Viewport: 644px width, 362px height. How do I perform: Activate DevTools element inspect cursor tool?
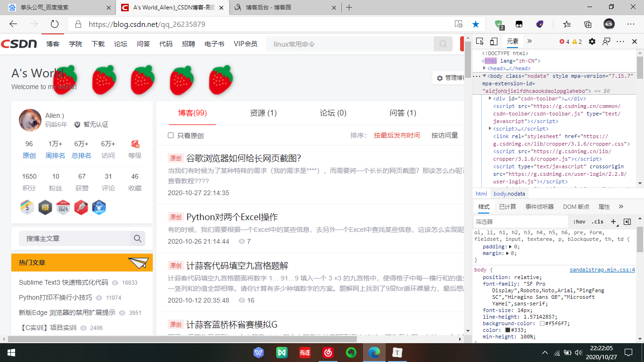point(479,41)
